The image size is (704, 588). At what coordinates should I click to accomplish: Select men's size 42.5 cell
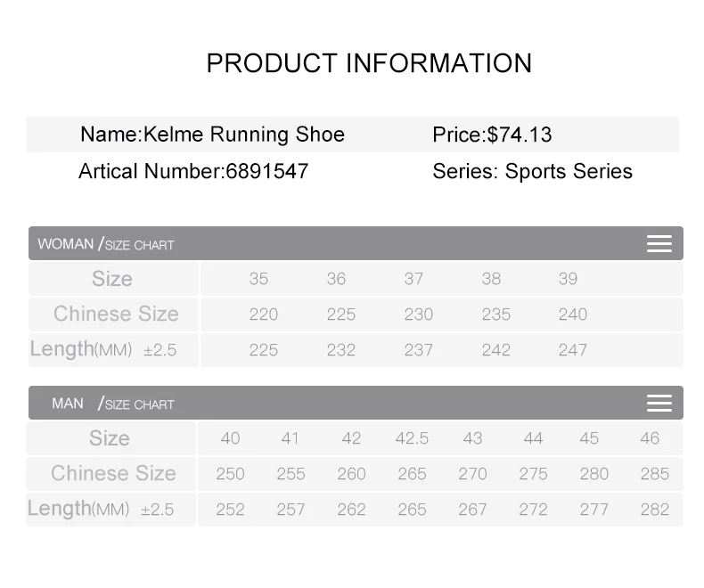(x=412, y=438)
